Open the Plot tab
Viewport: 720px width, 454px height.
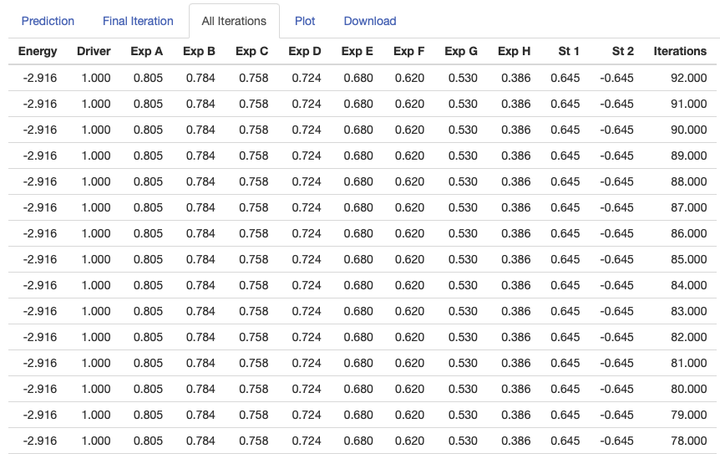coord(305,21)
